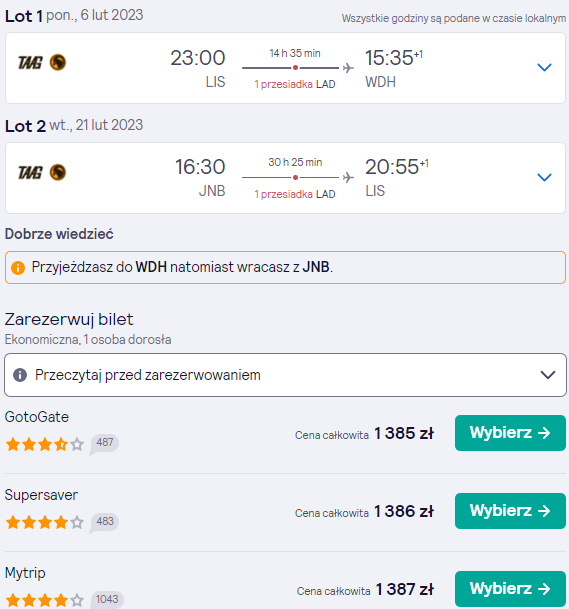Open Mytrip's 1043 reviews bubble
This screenshot has width=569, height=609.
pos(107,599)
